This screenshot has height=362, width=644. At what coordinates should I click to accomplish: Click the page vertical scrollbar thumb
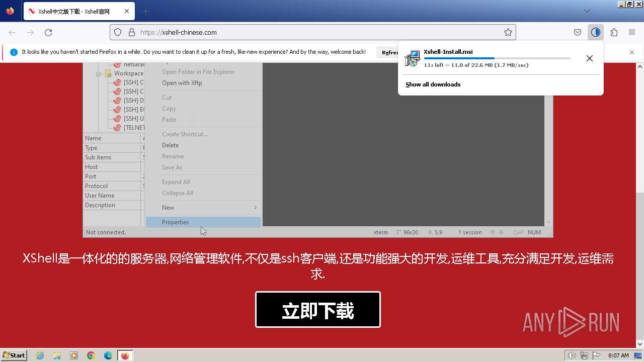point(640,266)
